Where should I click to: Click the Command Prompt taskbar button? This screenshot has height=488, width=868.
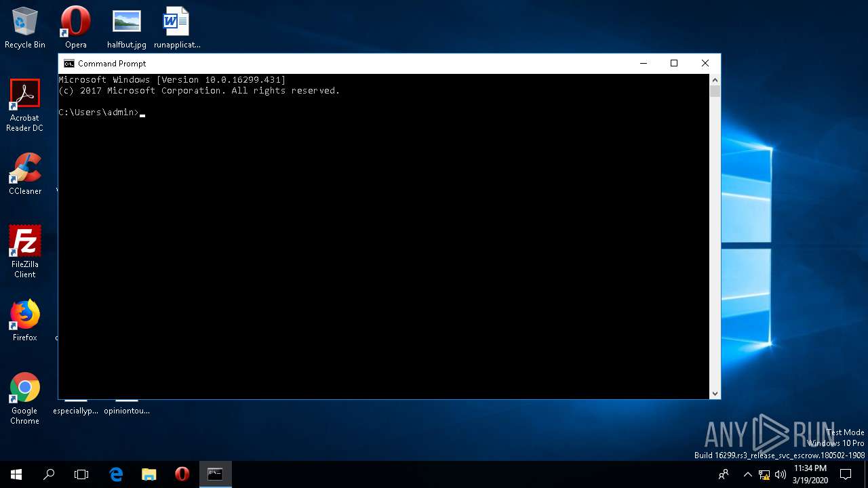pos(215,474)
